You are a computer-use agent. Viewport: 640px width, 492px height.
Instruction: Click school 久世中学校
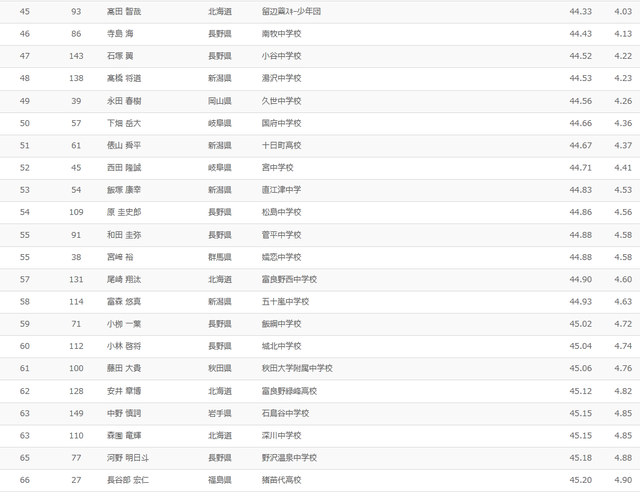[x=282, y=101]
